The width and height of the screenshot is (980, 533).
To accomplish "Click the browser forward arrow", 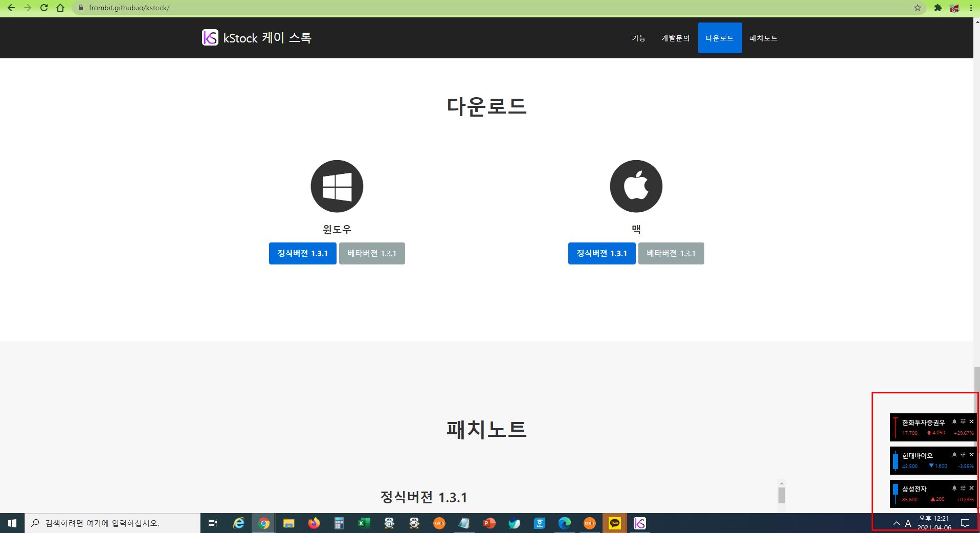I will click(28, 8).
